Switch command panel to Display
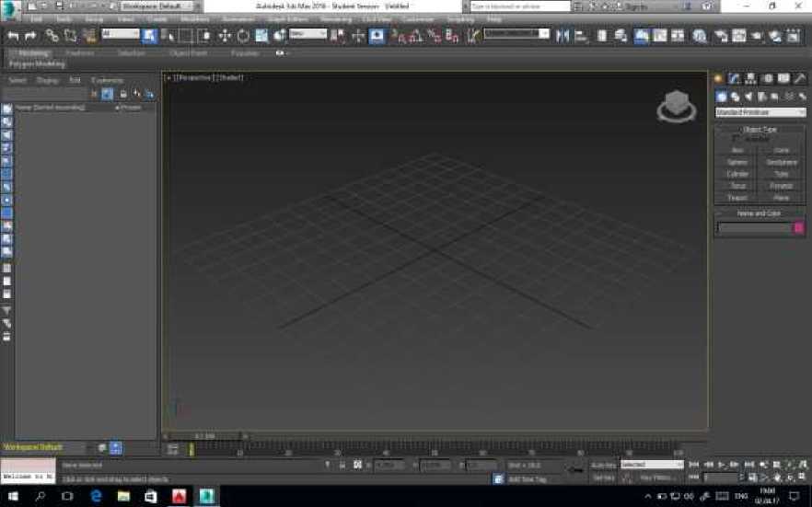812x507 pixels. point(784,78)
